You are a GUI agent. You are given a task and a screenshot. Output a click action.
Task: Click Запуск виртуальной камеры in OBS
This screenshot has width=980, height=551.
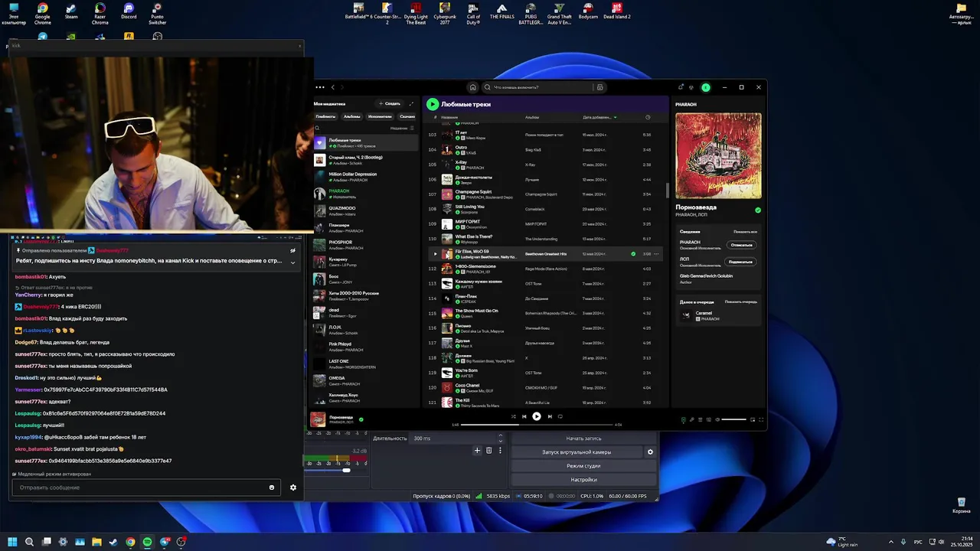click(578, 452)
